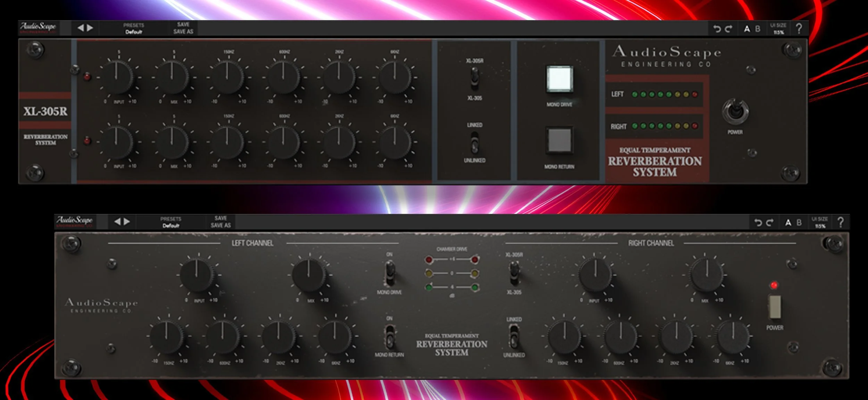Go to previous preset in upper plugin toolbar
Screen dimensions: 868x400
(x=81, y=28)
